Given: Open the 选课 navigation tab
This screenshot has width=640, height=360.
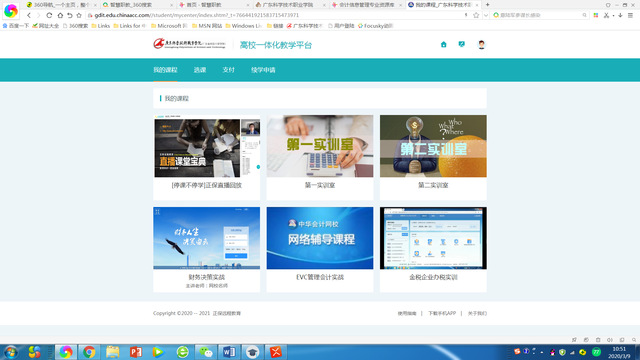Looking at the screenshot, I should pos(200,70).
